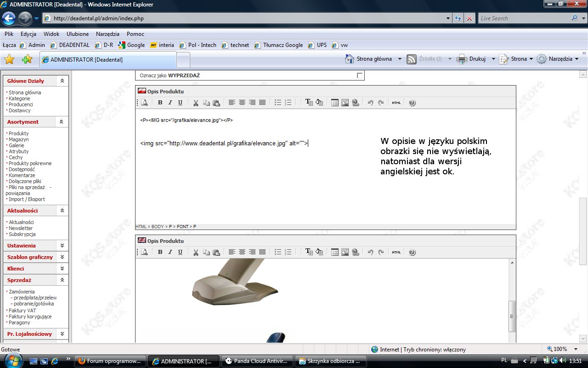
Task: Click the insert table icon in Polish editor
Action: coord(335,103)
